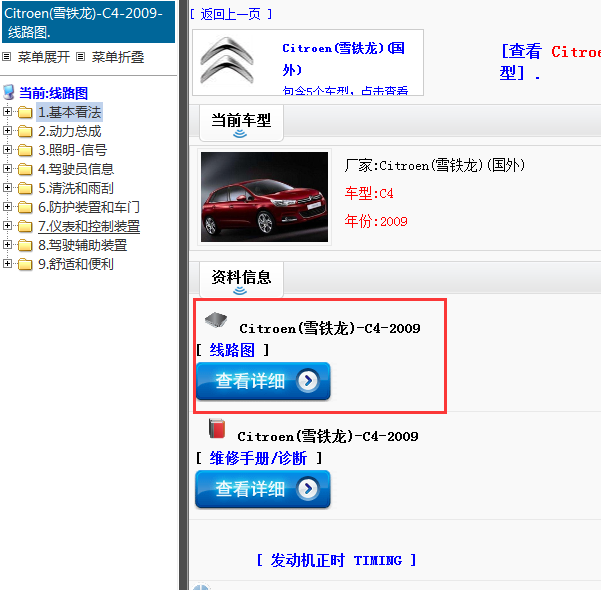Click 菜单展开 to expand all menus
This screenshot has width=601, height=590.
click(44, 57)
